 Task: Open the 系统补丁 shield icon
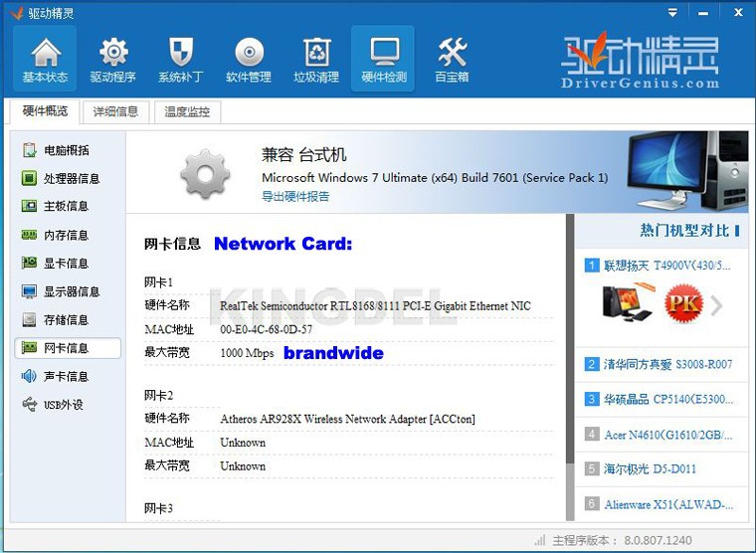(x=180, y=58)
